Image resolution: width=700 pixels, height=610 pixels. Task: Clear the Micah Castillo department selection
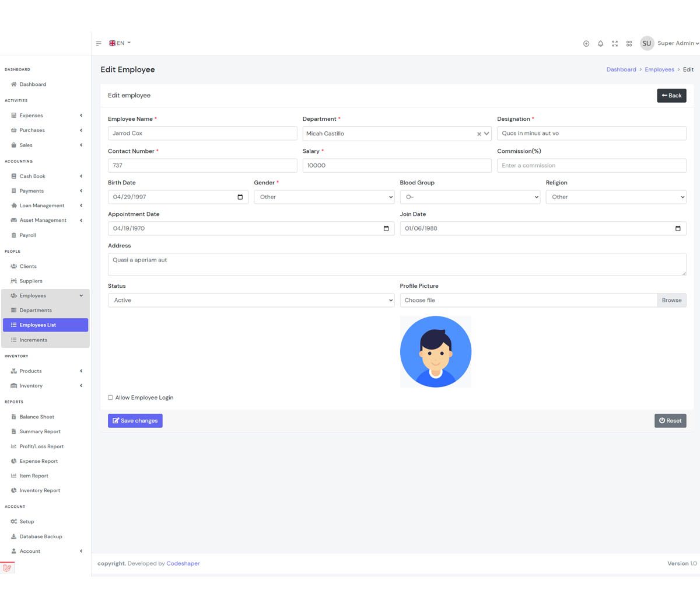pyautogui.click(x=479, y=134)
